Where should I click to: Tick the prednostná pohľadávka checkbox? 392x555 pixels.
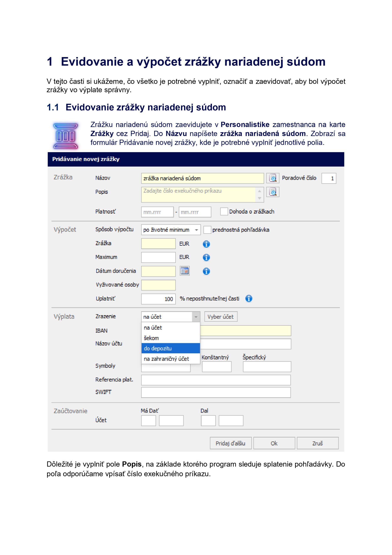click(207, 230)
